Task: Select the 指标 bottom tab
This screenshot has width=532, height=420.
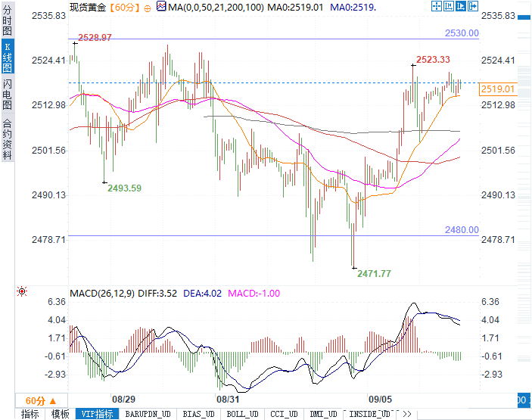Action: point(30,414)
